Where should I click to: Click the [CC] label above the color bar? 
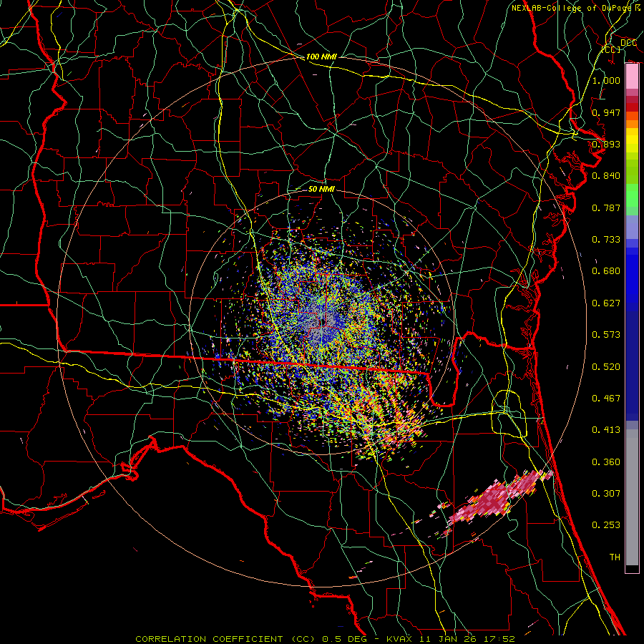[611, 49]
